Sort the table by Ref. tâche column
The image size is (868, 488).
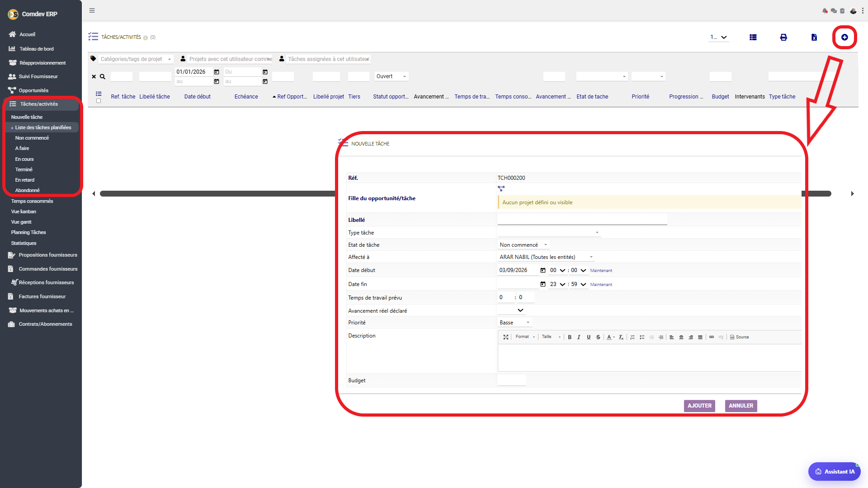tap(123, 97)
